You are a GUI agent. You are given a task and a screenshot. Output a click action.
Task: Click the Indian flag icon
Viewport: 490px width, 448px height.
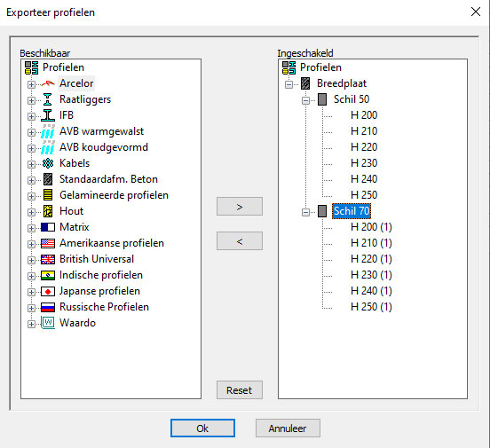click(x=48, y=275)
